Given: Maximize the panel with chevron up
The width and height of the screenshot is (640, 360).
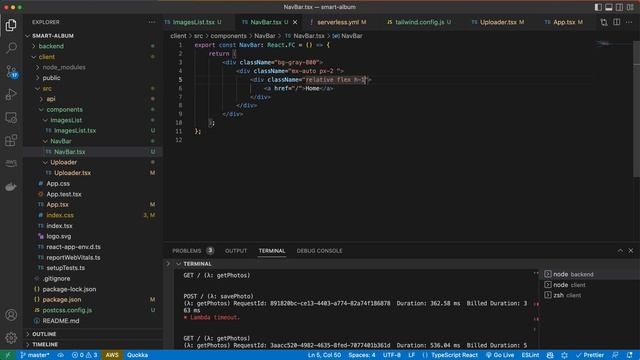Looking at the screenshot, I should tap(620, 251).
